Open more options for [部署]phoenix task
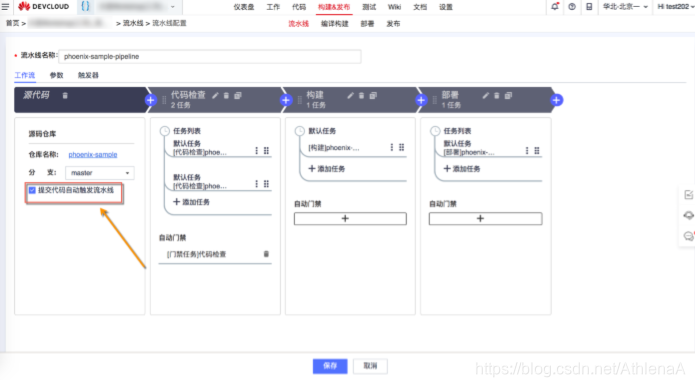The width and height of the screenshot is (695, 387). tap(527, 151)
